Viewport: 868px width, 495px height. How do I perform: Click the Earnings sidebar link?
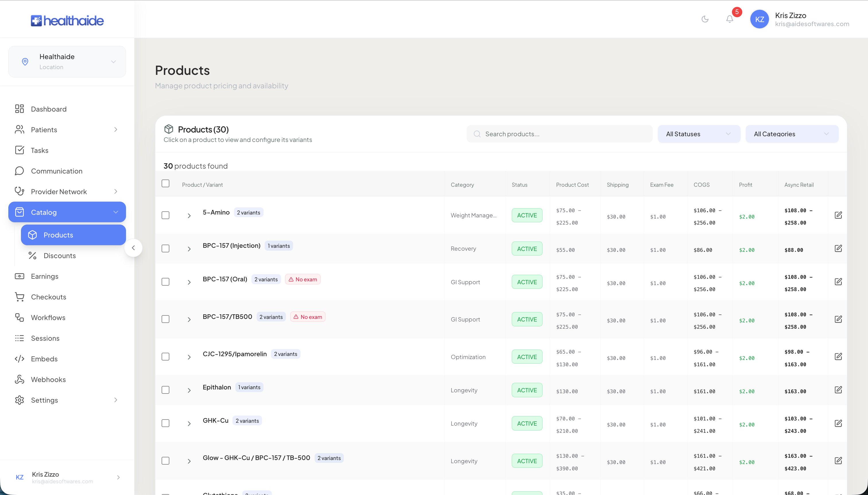click(67, 276)
